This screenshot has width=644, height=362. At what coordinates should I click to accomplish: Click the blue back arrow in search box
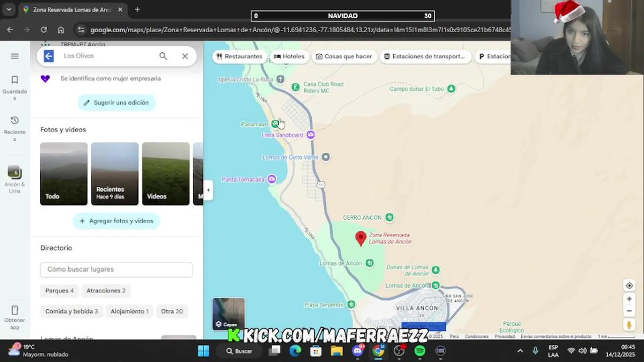(x=49, y=56)
